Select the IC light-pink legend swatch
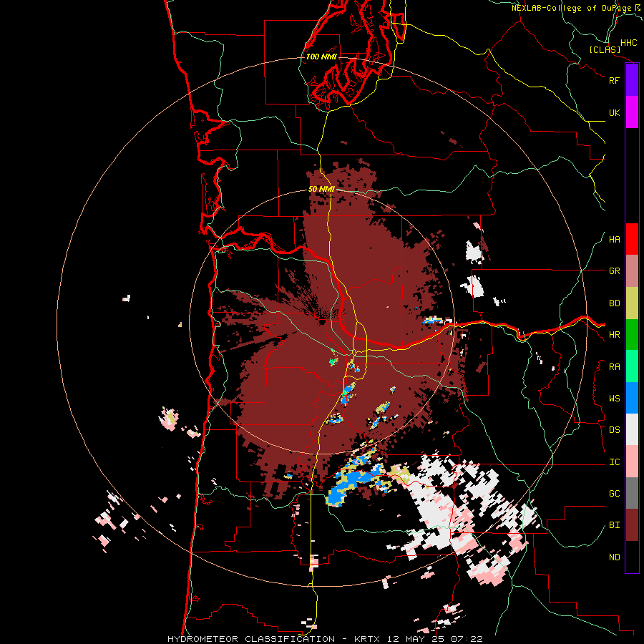The width and height of the screenshot is (644, 644). [632, 462]
